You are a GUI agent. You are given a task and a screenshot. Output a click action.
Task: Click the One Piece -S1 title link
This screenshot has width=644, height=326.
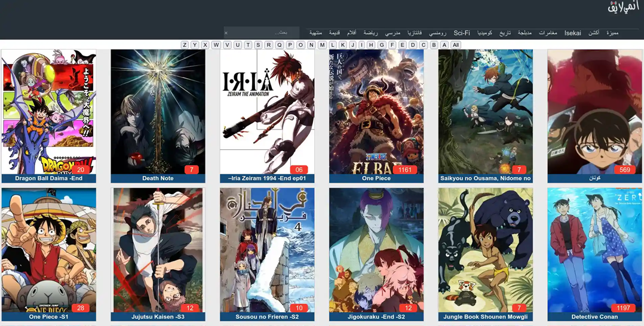pyautogui.click(x=49, y=317)
